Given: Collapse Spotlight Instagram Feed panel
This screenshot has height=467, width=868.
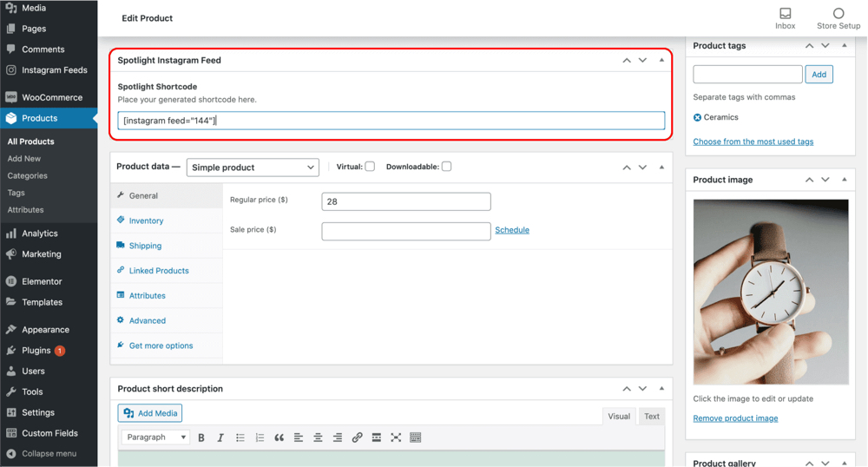Looking at the screenshot, I should coord(661,60).
